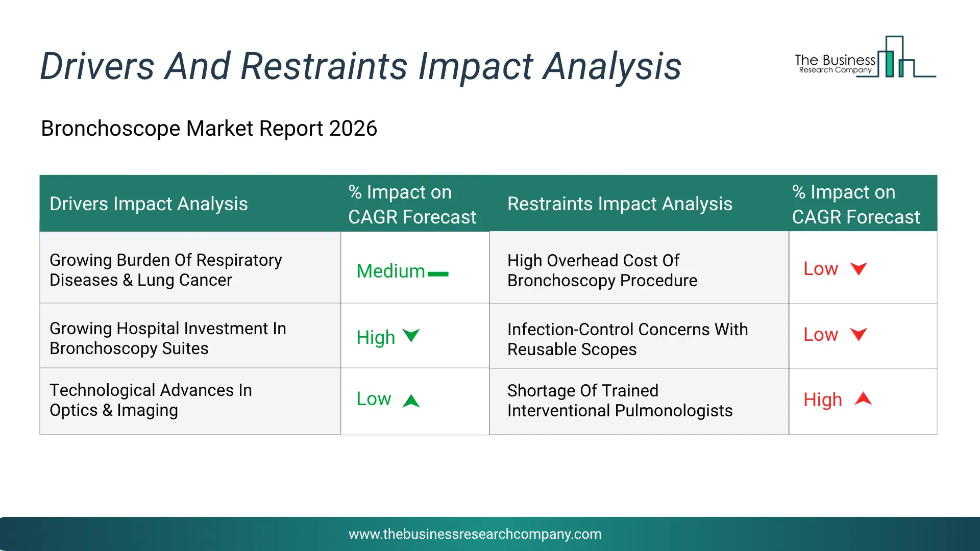The height and width of the screenshot is (551, 980).
Task: Click the green Low impact value
Action: pos(374,398)
